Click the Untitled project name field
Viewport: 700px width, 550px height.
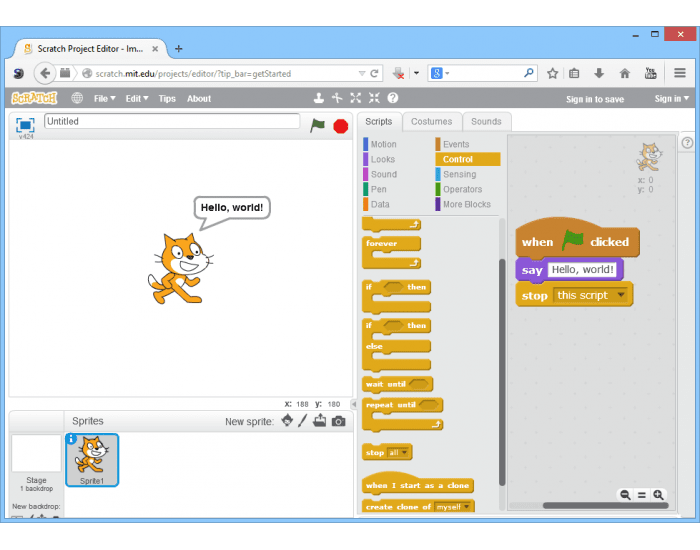pos(172,121)
